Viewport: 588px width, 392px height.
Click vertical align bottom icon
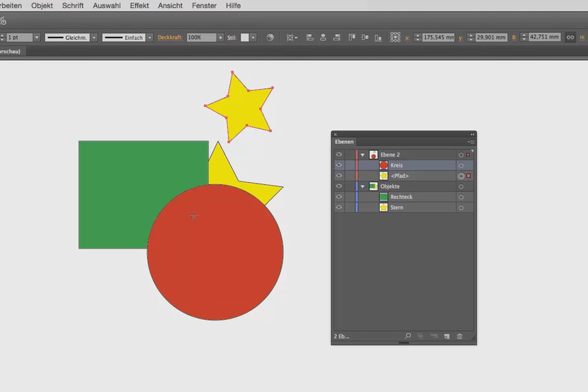click(378, 37)
